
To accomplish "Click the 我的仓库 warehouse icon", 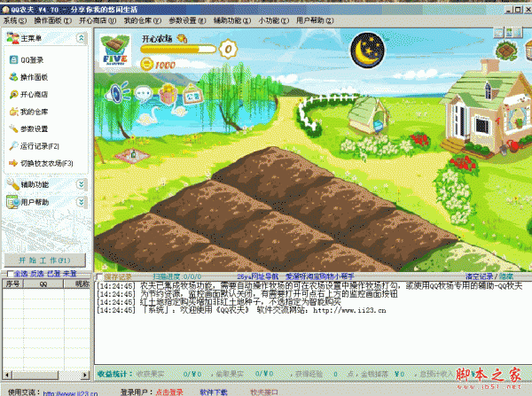I will (x=13, y=112).
